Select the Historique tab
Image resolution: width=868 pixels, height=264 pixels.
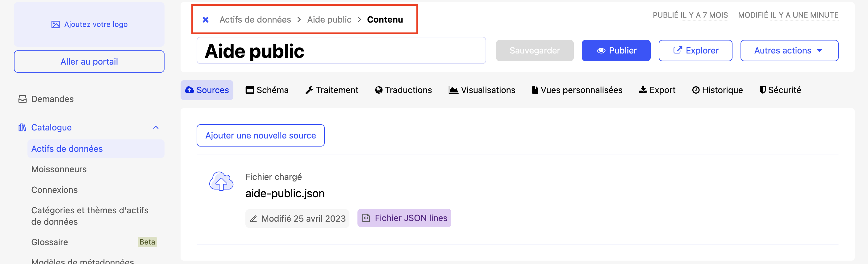coord(717,90)
